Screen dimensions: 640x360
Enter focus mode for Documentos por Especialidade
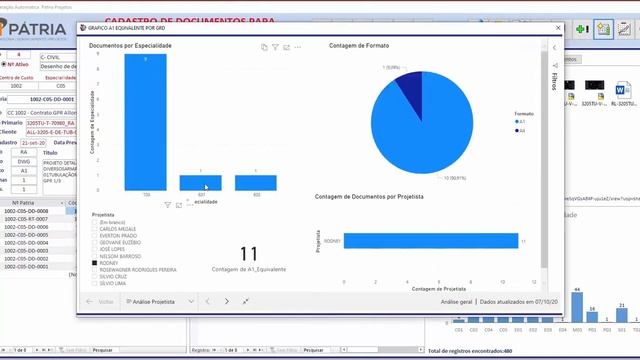pos(287,47)
